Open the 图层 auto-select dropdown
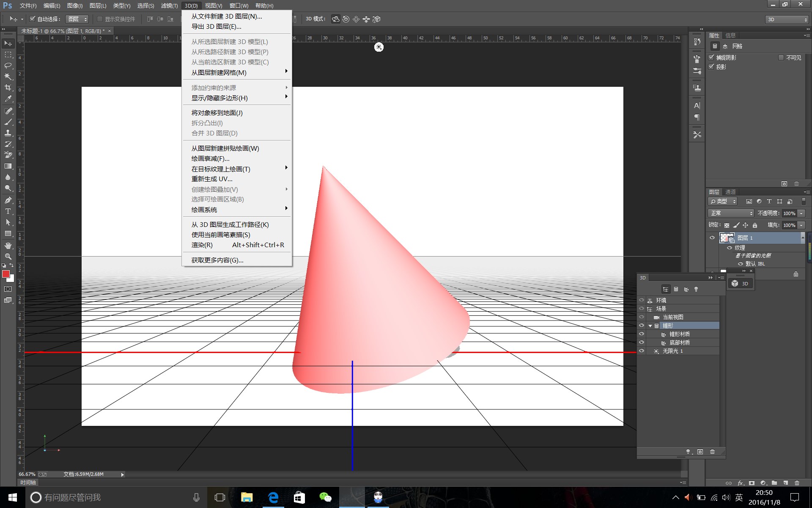Screen dimensions: 812x508 click(77, 19)
